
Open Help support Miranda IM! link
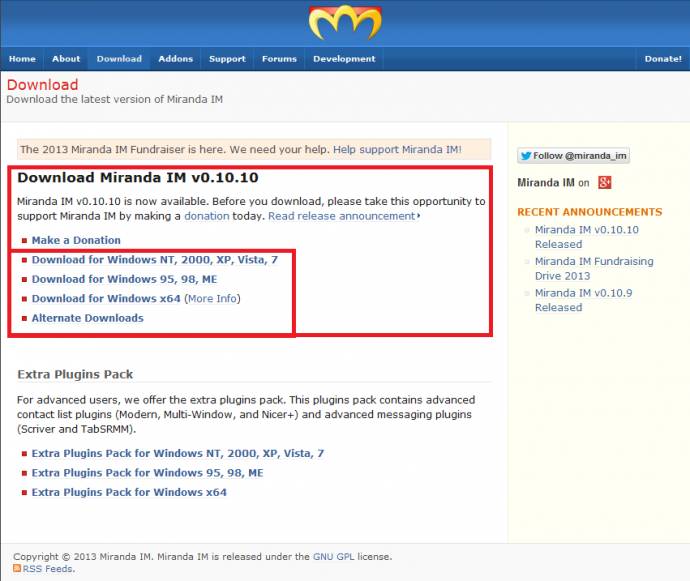click(x=397, y=149)
